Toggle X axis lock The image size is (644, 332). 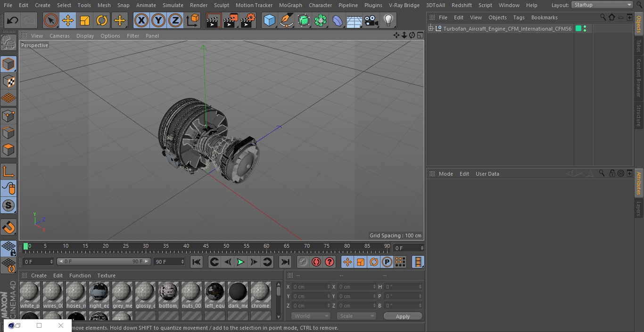tap(141, 20)
